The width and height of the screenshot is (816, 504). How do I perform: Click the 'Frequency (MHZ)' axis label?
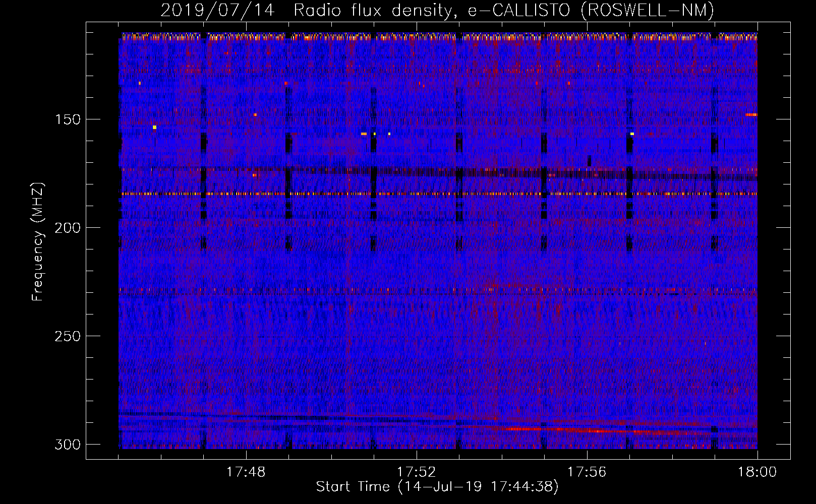tap(38, 241)
